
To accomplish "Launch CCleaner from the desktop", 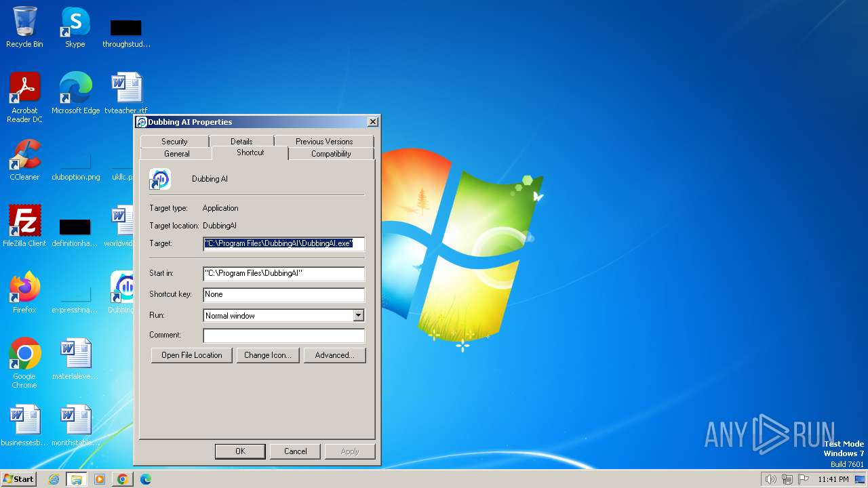I will click(24, 160).
